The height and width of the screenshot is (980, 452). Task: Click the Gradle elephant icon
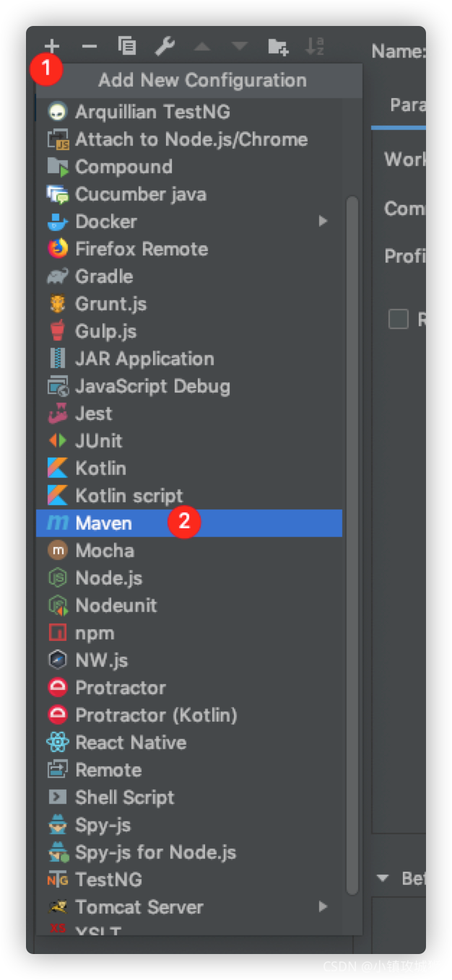coord(58,276)
